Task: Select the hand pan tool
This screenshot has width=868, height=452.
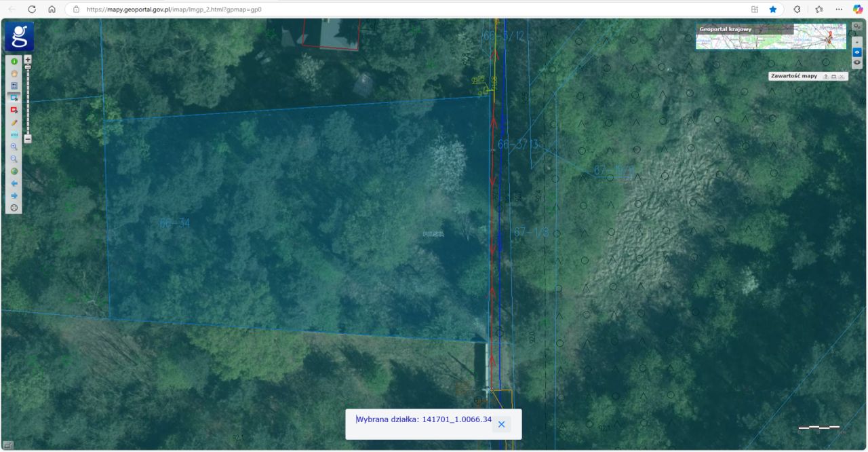Action: (x=14, y=73)
